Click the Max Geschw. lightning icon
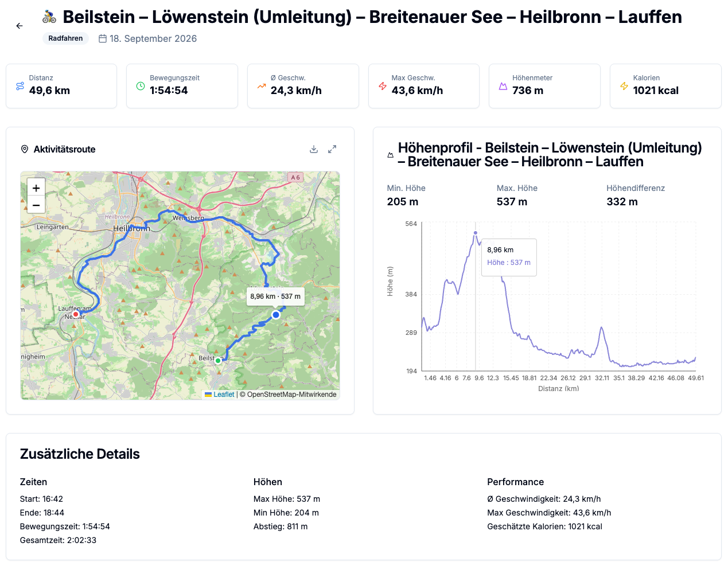The width and height of the screenshot is (728, 566). pyautogui.click(x=383, y=86)
